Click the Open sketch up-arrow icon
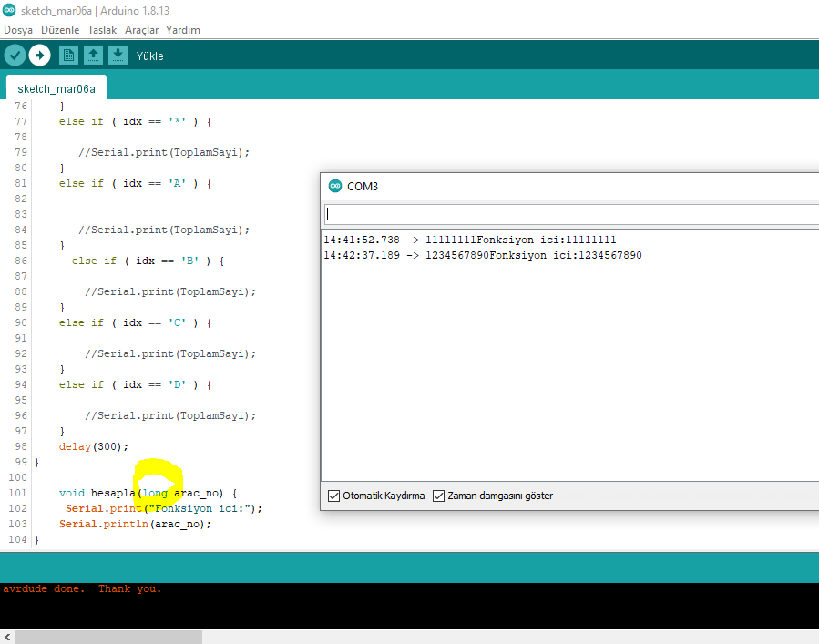819x644 pixels. [93, 56]
